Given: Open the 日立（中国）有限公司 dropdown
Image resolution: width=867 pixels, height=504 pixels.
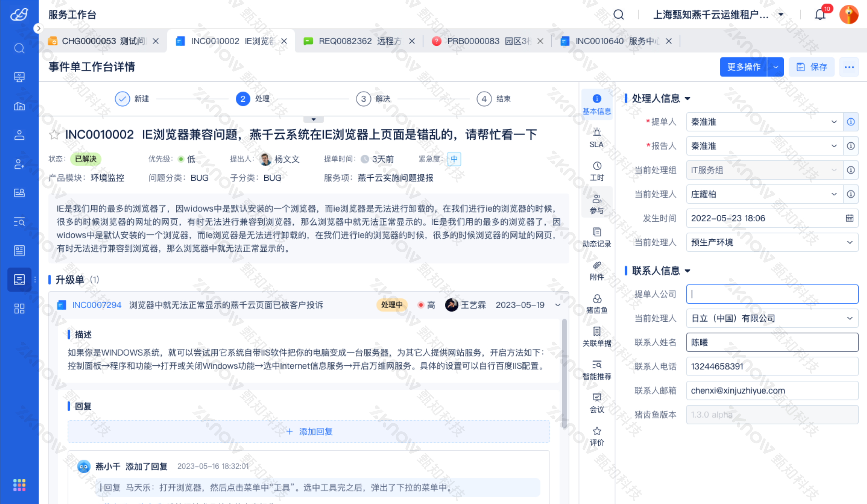Looking at the screenshot, I should click(772, 318).
